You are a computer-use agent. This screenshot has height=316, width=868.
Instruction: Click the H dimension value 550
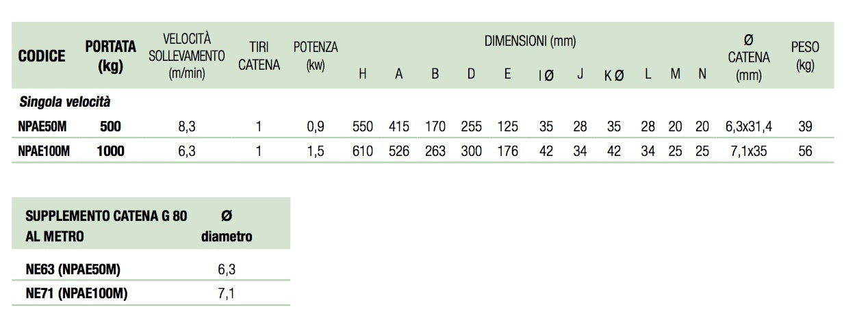[362, 127]
